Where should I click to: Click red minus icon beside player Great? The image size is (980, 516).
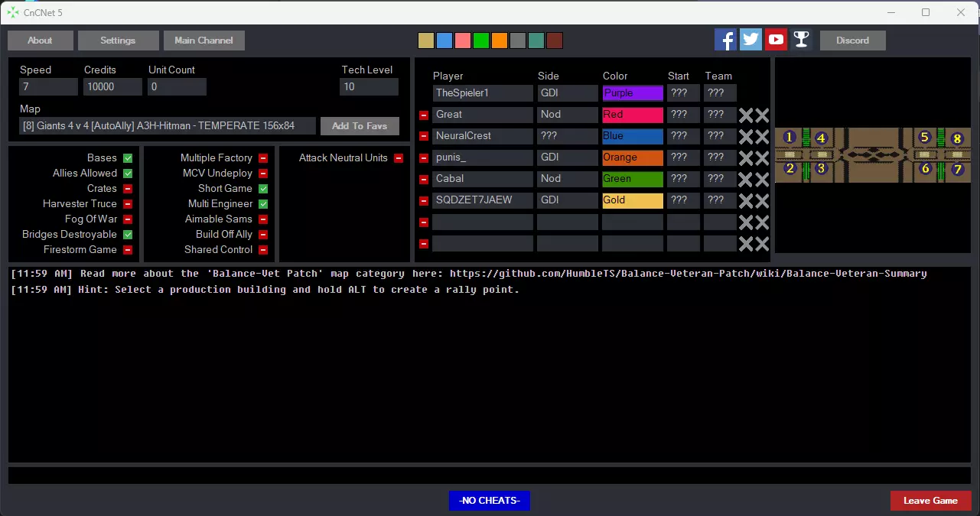click(x=424, y=115)
